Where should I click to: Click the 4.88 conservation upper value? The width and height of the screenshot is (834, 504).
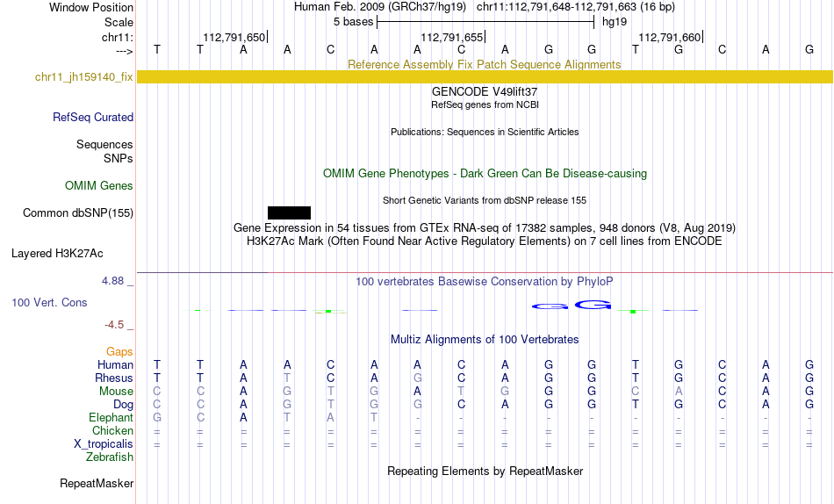pyautogui.click(x=112, y=280)
